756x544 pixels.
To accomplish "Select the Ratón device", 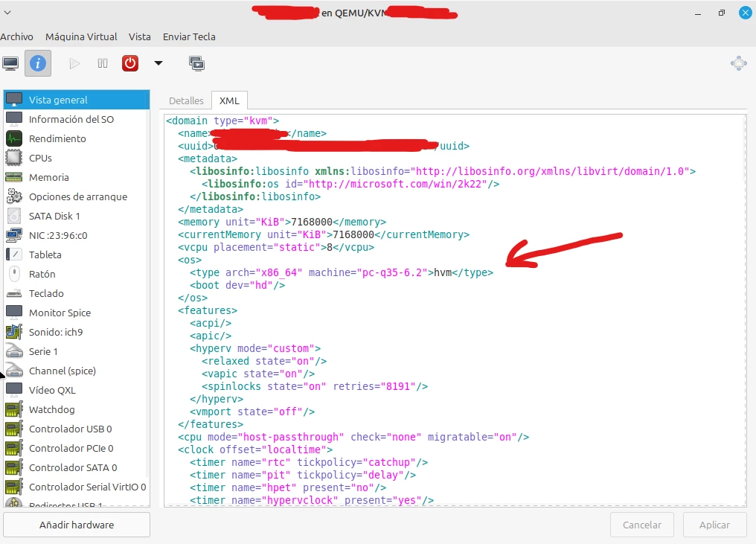I will coord(77,274).
